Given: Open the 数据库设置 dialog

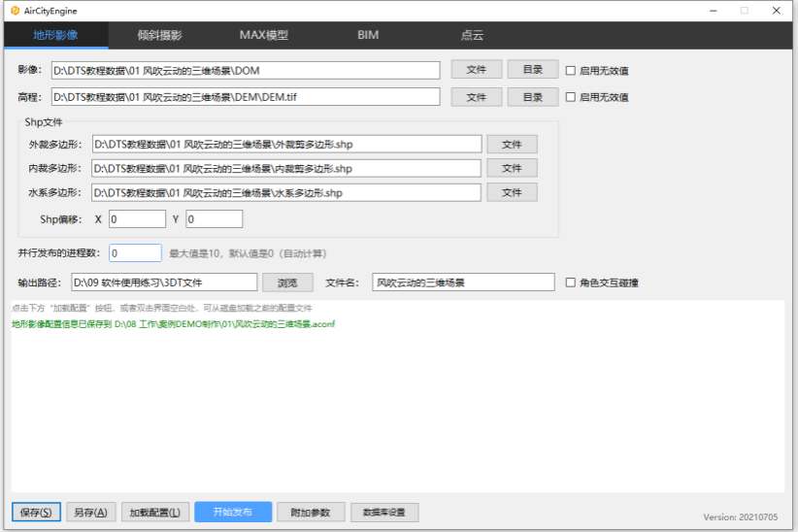Looking at the screenshot, I should pos(384,513).
